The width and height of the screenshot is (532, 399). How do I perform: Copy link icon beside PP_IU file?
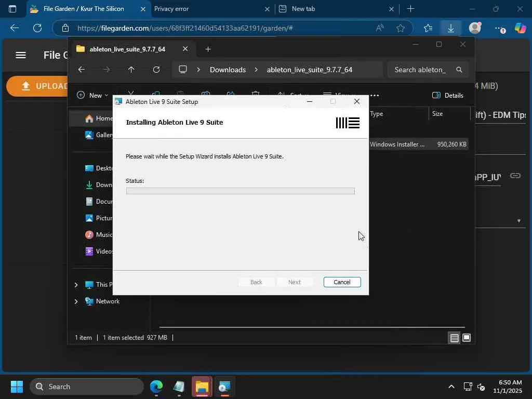pyautogui.click(x=515, y=176)
